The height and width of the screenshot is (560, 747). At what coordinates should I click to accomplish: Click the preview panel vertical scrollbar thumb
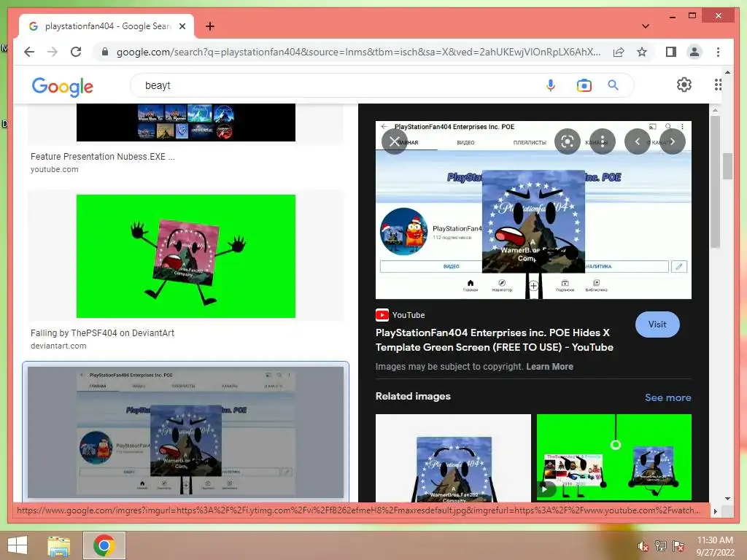(715, 181)
